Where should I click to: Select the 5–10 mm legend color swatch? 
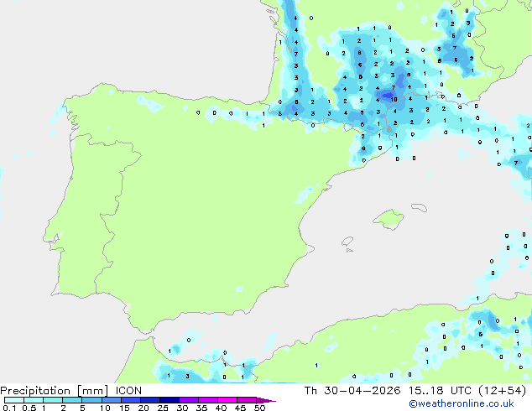[91, 400]
